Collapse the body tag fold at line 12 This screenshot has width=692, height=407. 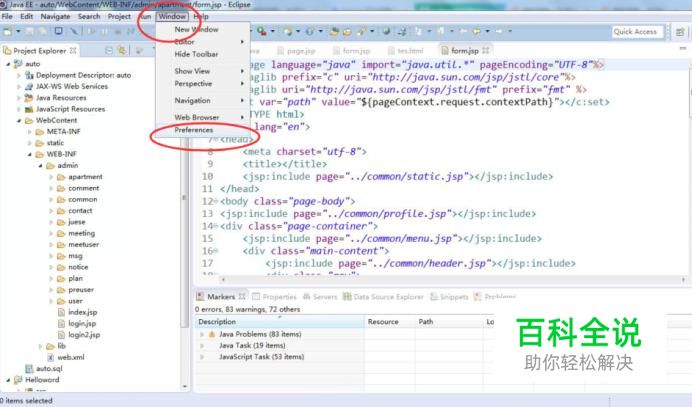(x=216, y=201)
